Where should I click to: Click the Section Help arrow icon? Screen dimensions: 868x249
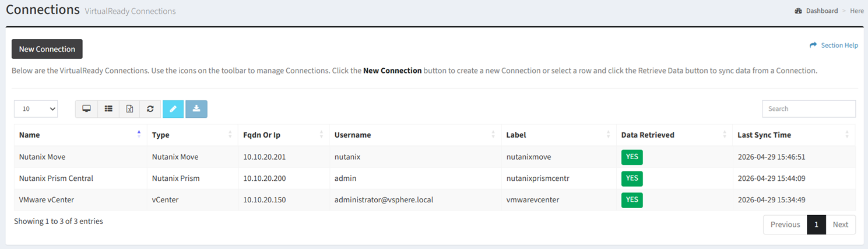pos(813,45)
